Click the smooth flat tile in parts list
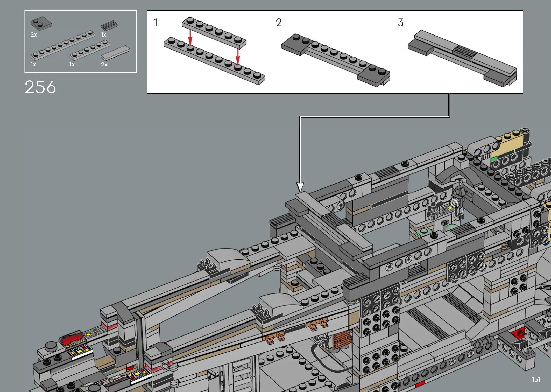The height and width of the screenshot is (392, 551). [x=115, y=53]
